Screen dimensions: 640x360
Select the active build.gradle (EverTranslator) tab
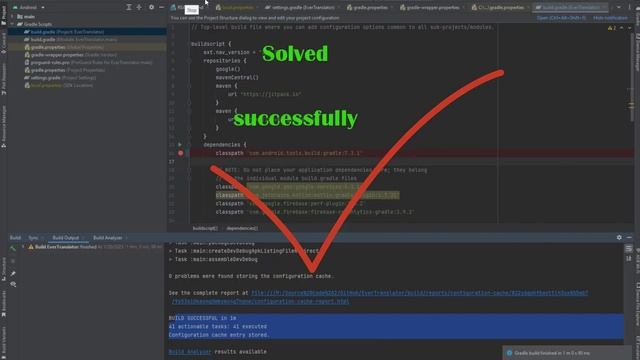[x=571, y=7]
